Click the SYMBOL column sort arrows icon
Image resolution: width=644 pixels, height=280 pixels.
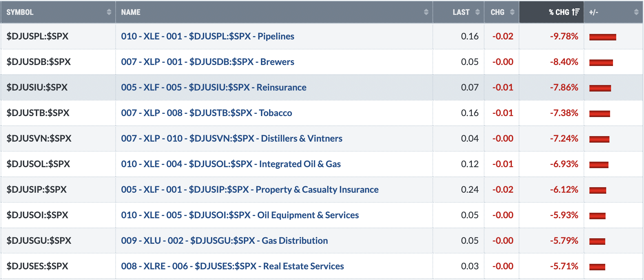(109, 12)
